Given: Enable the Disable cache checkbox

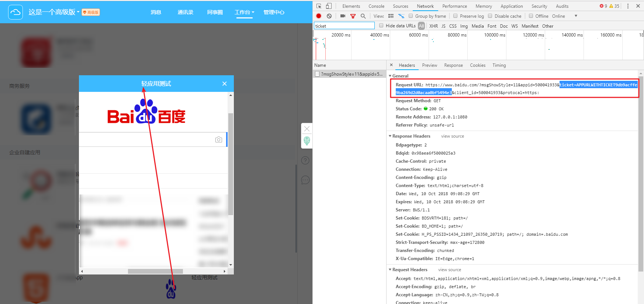Looking at the screenshot, I should tap(490, 16).
